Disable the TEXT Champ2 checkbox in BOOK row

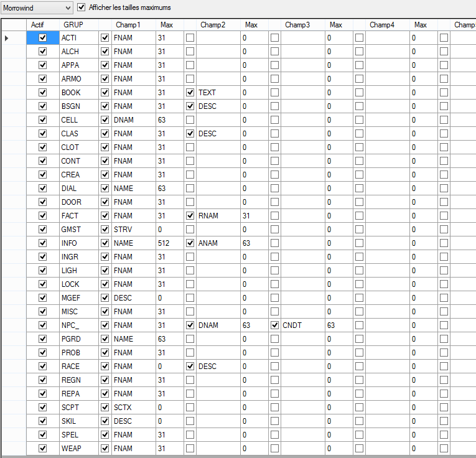[190, 93]
